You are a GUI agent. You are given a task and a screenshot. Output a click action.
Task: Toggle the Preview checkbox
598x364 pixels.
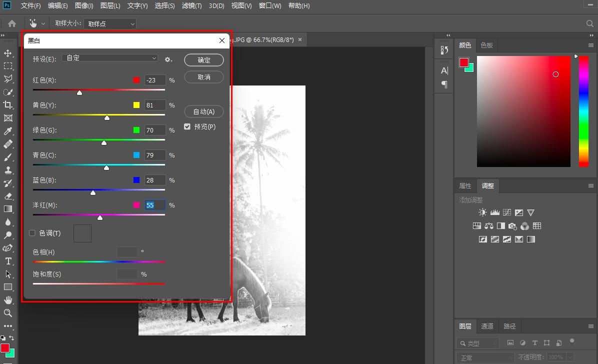187,126
